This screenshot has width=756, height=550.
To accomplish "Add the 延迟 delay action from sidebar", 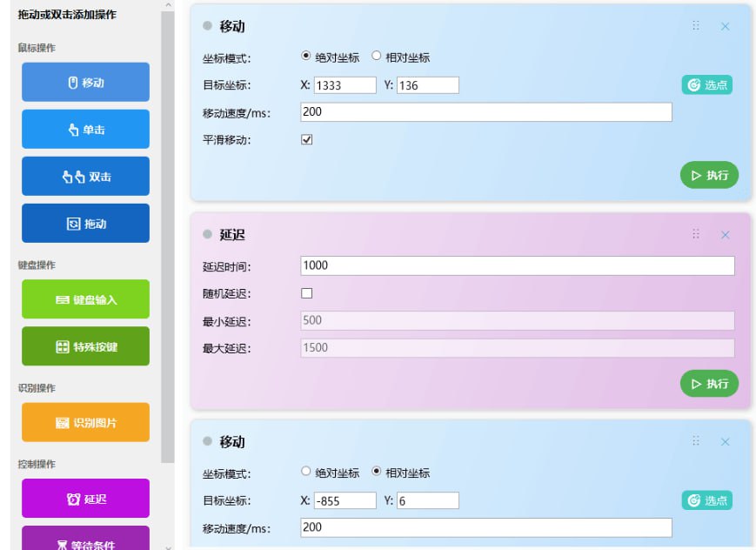I will [85, 499].
